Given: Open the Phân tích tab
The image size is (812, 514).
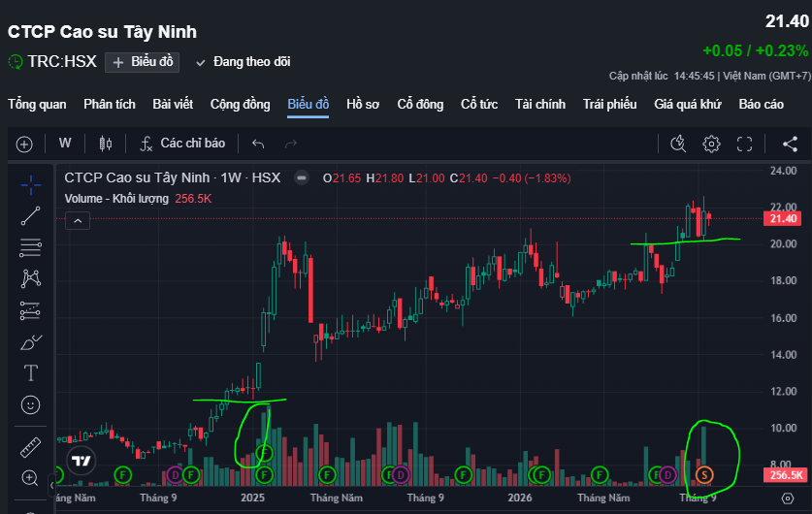Looking at the screenshot, I should pos(110,105).
